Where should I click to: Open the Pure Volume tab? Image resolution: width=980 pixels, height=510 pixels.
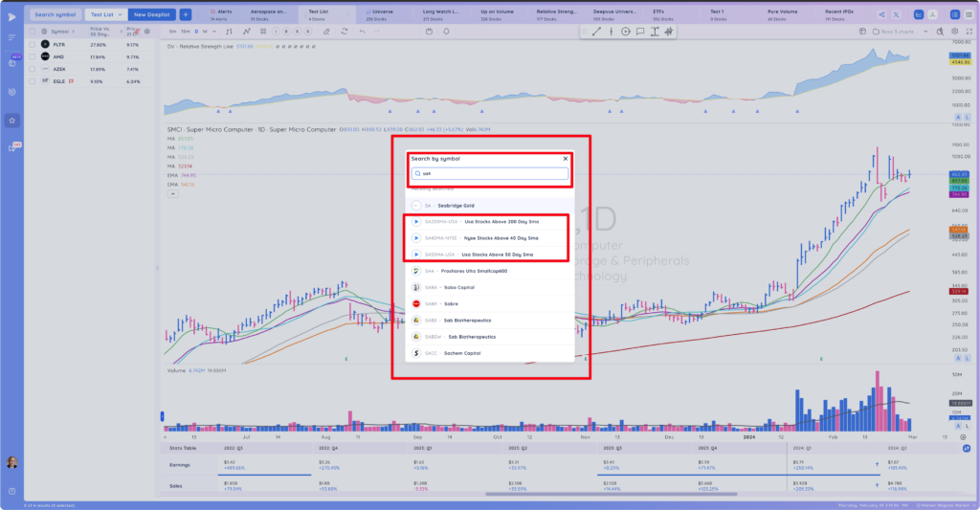coord(782,14)
